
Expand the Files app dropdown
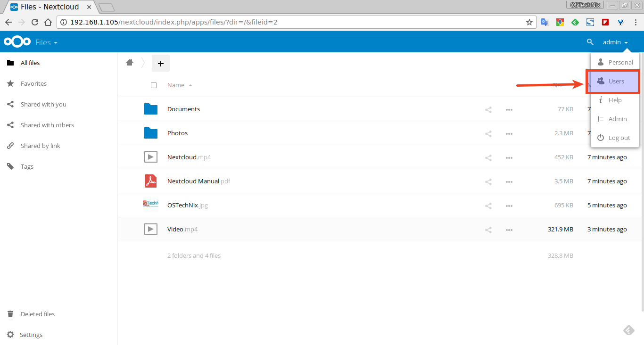pyautogui.click(x=46, y=42)
